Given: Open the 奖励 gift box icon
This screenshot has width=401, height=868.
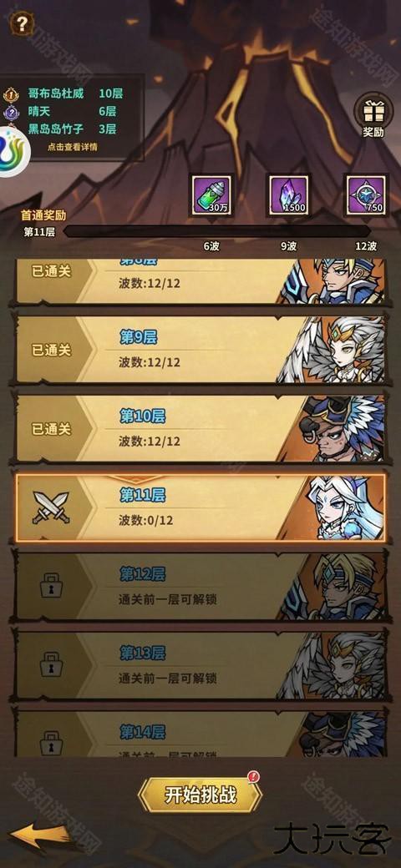Looking at the screenshot, I should [373, 115].
